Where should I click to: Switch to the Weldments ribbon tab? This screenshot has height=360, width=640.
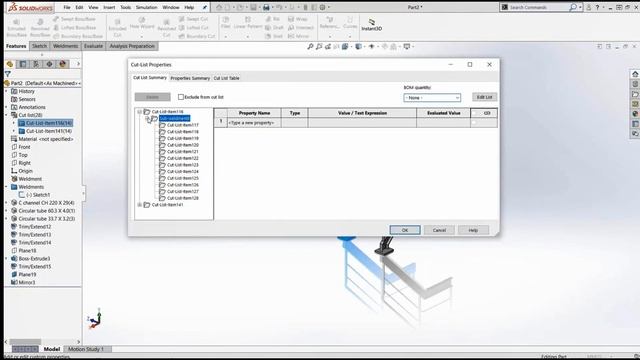tap(65, 46)
